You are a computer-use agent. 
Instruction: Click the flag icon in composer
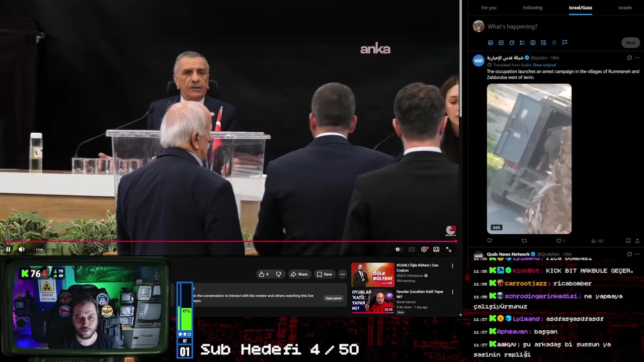(565, 43)
